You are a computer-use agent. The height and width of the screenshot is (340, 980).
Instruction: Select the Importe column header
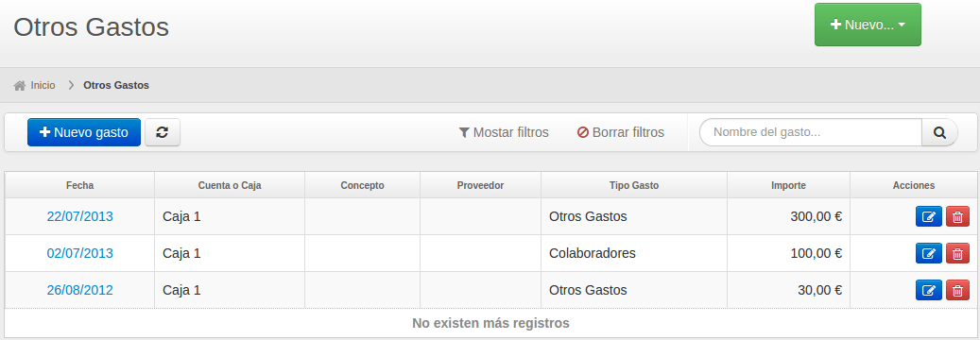[x=789, y=186]
